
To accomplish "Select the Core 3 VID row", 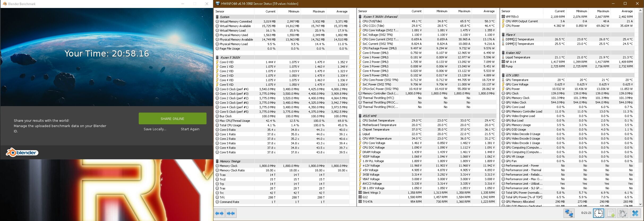I will (x=282, y=75).
